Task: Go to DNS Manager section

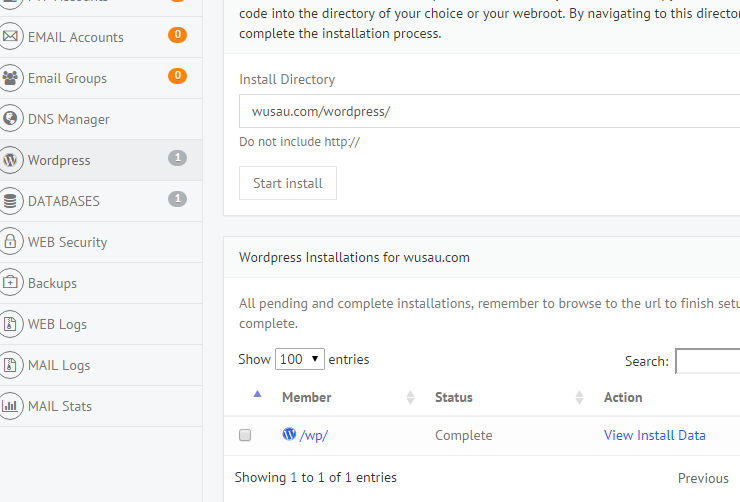Action: click(101, 119)
